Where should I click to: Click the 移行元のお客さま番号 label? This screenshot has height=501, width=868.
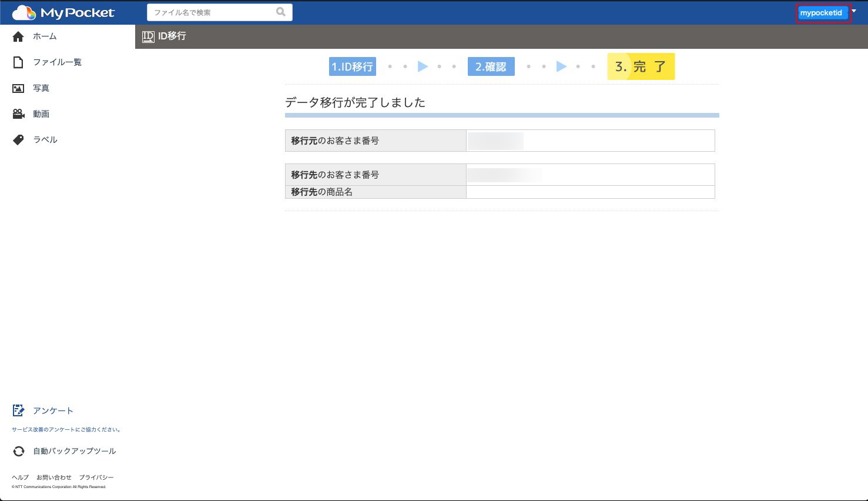[335, 141]
